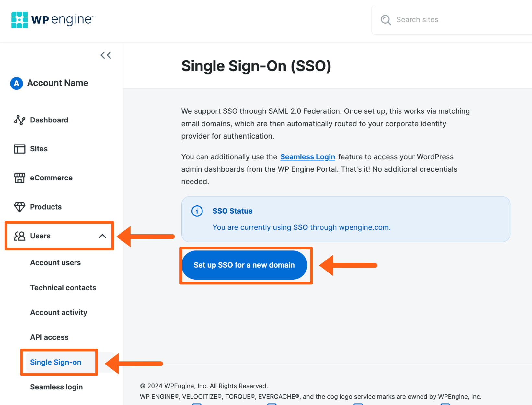Screen dimensions: 532x405
Task: Click the Search sites input field
Action: tap(437, 20)
